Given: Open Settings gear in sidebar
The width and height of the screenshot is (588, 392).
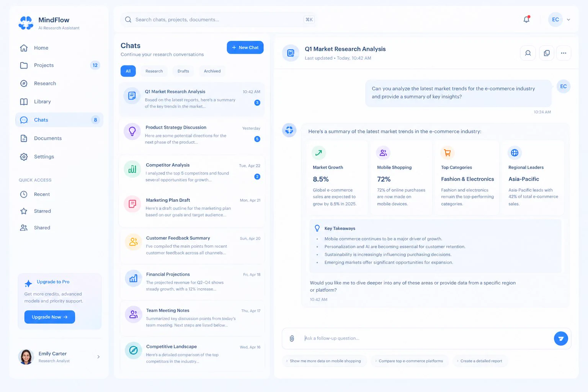Looking at the screenshot, I should 59,157.
